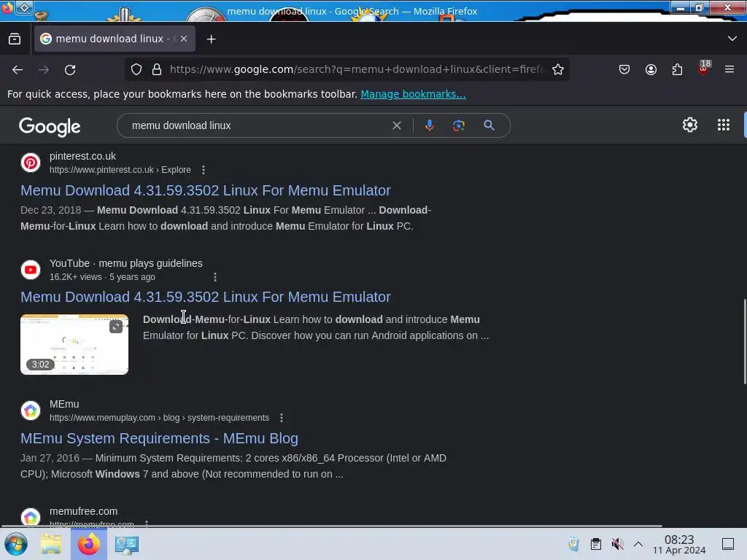Select the memu download linux tab
This screenshot has width=747, height=560.
[115, 39]
